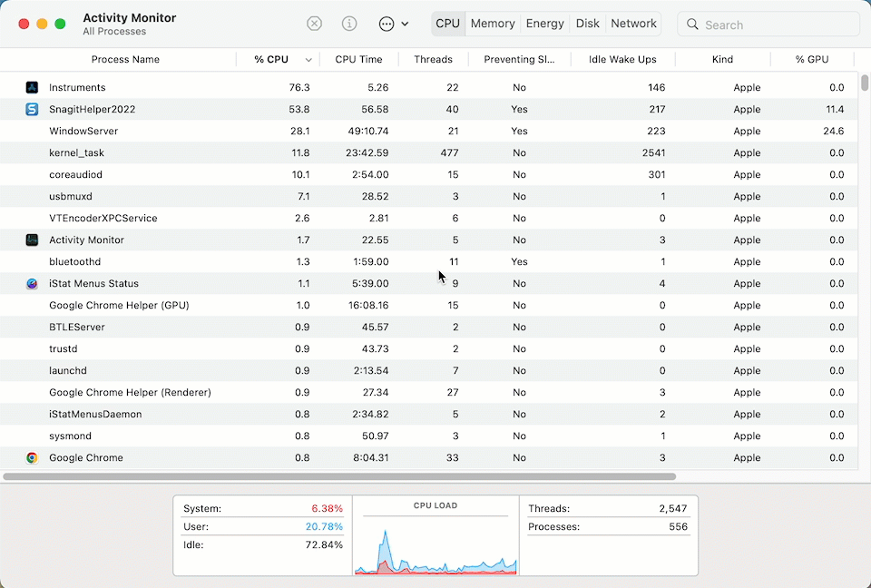This screenshot has height=588, width=871.
Task: Click the Google Chrome app icon
Action: pos(33,457)
